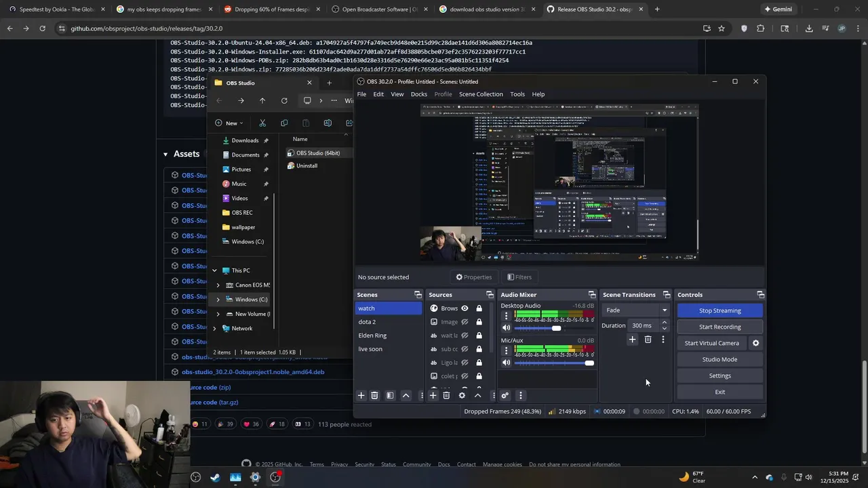This screenshot has width=868, height=488.
Task: Unlock the 'Ligo la' source lock
Action: tap(479, 363)
